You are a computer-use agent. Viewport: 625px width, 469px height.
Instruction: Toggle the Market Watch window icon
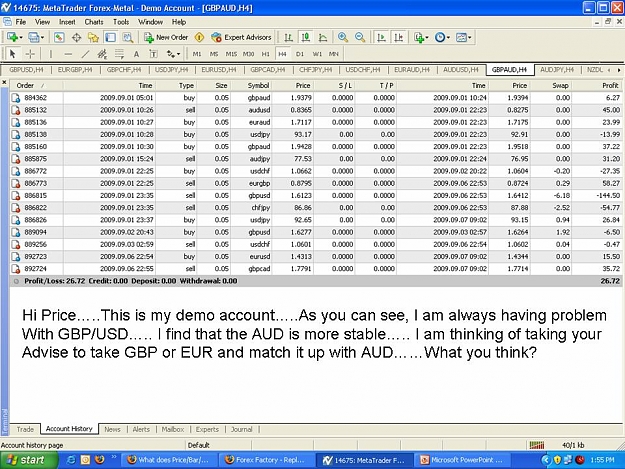pos(59,37)
